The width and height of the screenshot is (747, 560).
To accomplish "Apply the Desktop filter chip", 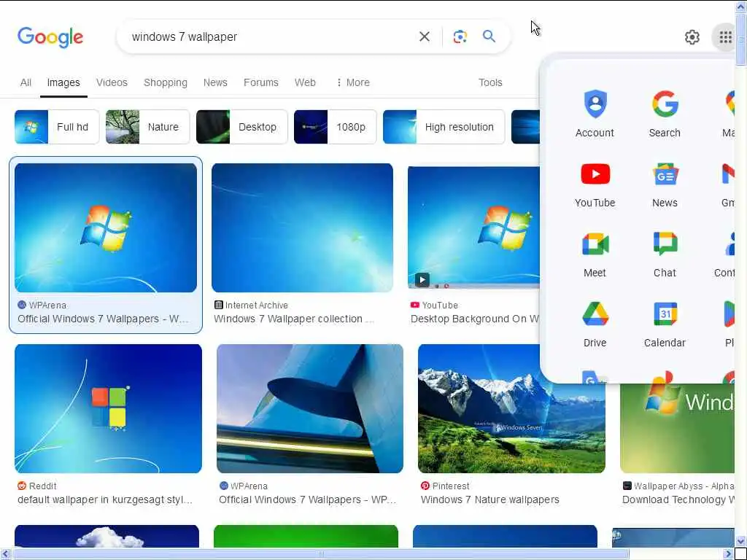I will pos(242,127).
